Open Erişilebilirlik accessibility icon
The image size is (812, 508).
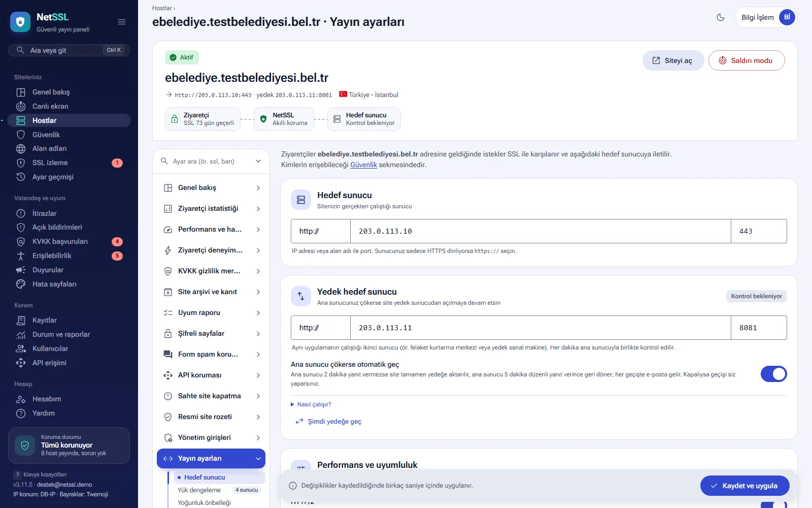tap(21, 256)
